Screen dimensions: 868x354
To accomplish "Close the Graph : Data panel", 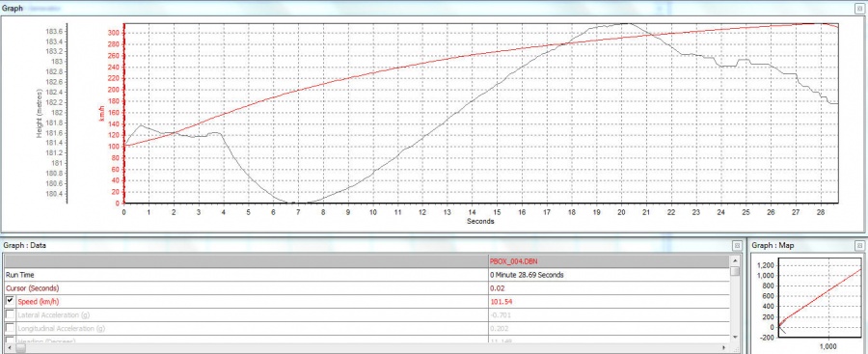I will point(737,245).
